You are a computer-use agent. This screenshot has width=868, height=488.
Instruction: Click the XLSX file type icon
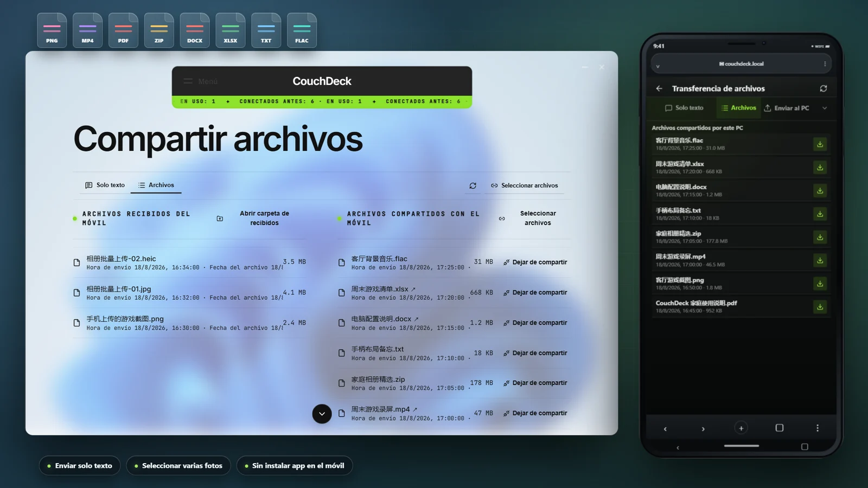tap(230, 30)
